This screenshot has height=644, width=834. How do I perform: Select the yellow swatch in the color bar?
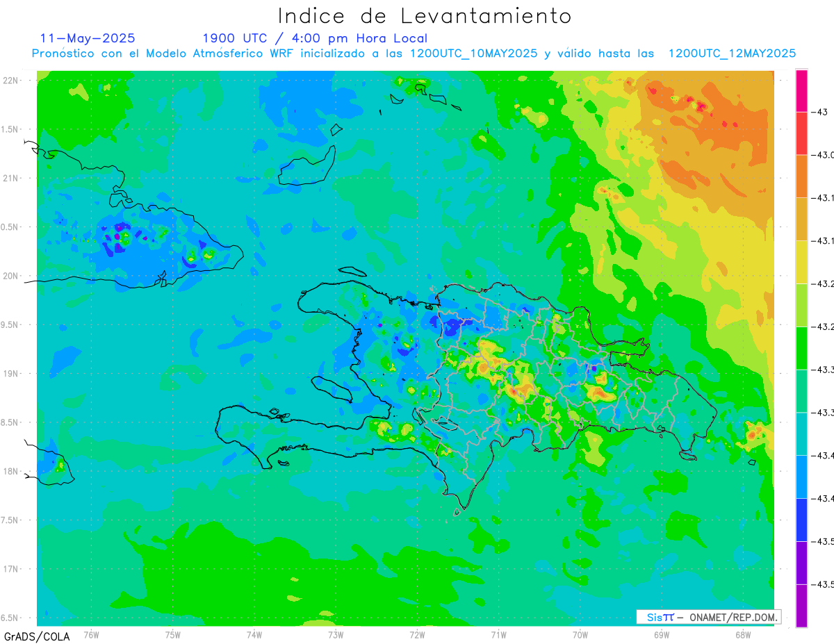tap(801, 262)
